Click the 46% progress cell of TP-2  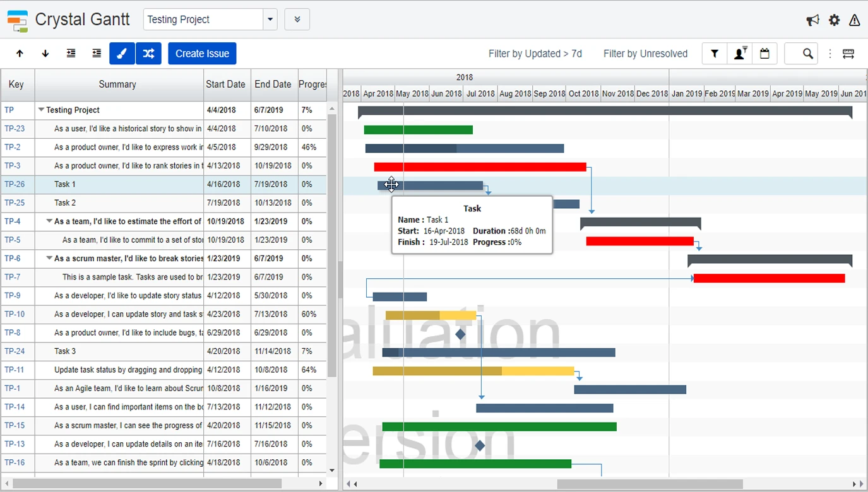(312, 147)
